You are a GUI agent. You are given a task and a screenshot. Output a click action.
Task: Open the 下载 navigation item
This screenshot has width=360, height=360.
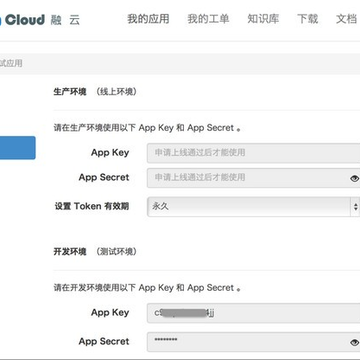point(307,19)
